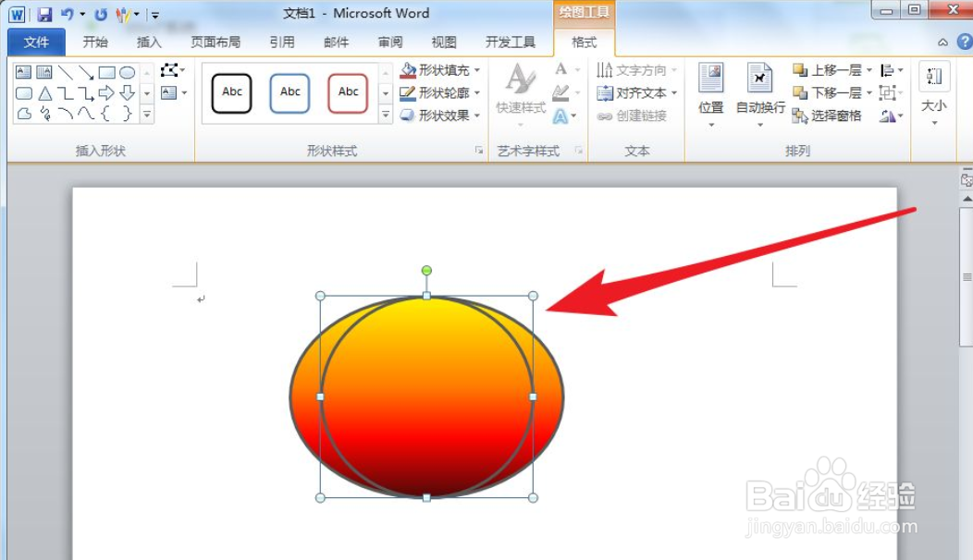Open shape styles dialog launcher

(478, 150)
